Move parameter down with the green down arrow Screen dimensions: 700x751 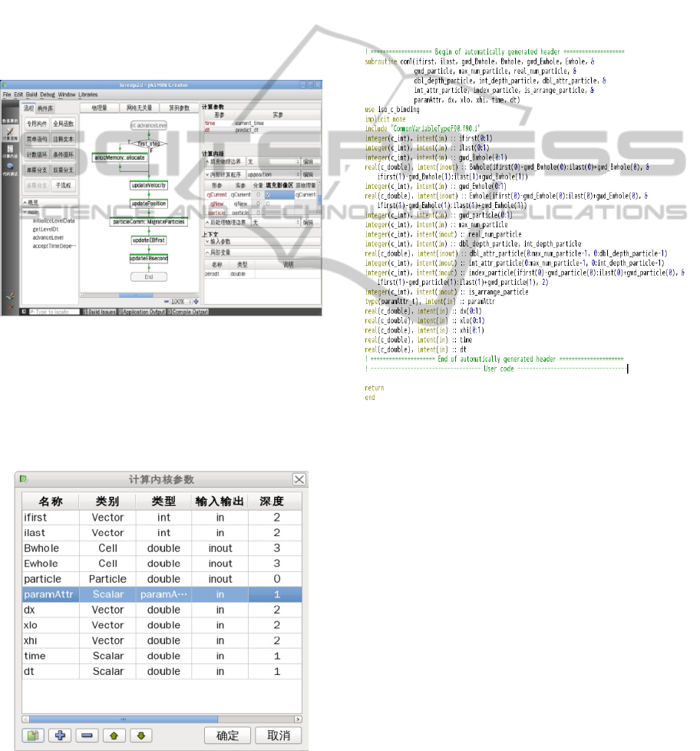point(140,735)
